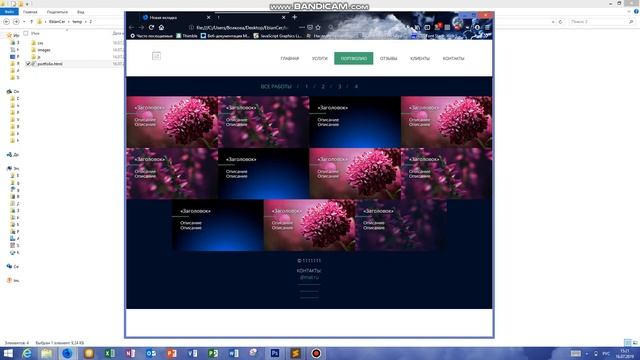Open the Поделиться ribbon tab in Explorer
This screenshot has width=640, height=360.
(57, 12)
